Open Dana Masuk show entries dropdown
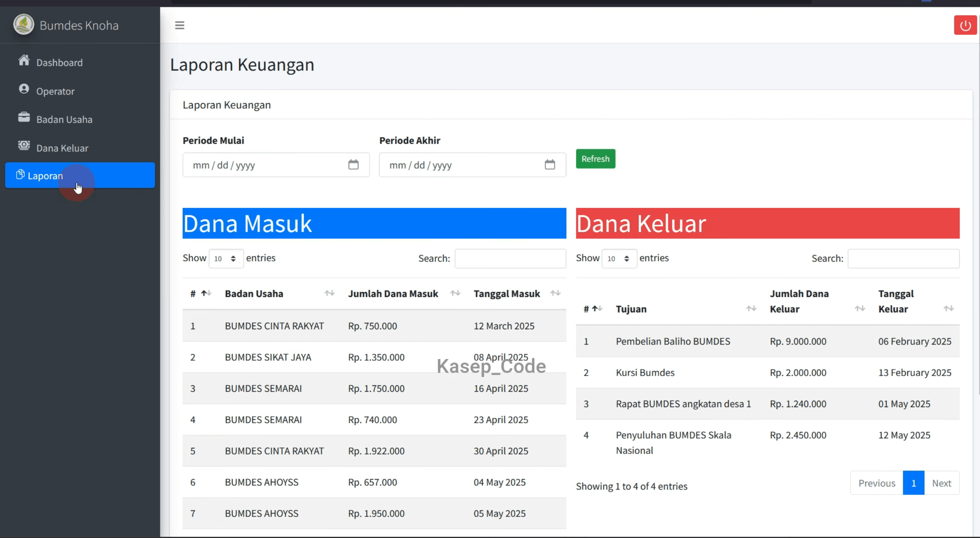The width and height of the screenshot is (980, 538). (226, 258)
